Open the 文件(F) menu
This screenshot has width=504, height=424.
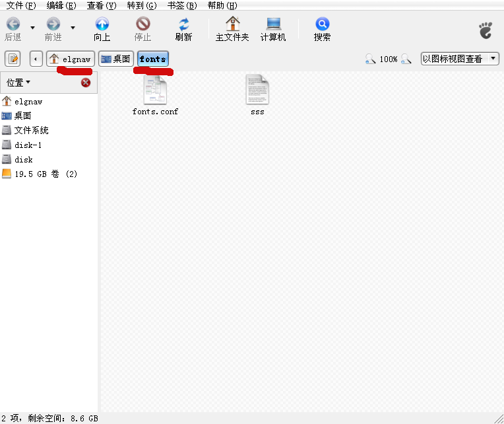point(21,5)
